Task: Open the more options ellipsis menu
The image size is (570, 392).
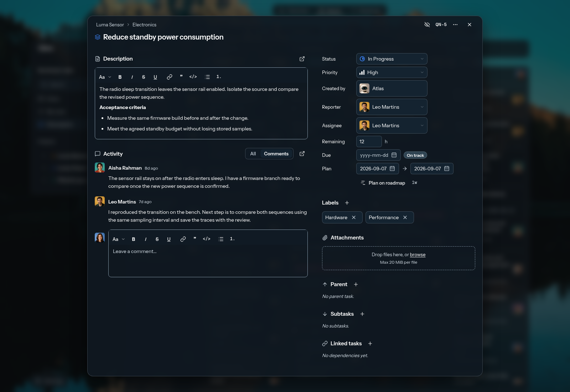Action: (x=455, y=25)
